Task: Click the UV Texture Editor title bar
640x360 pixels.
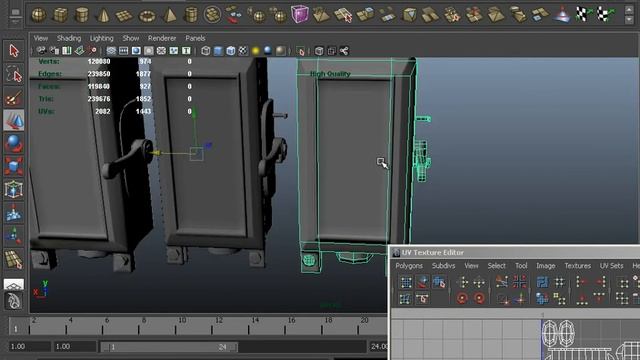Action: (515, 253)
